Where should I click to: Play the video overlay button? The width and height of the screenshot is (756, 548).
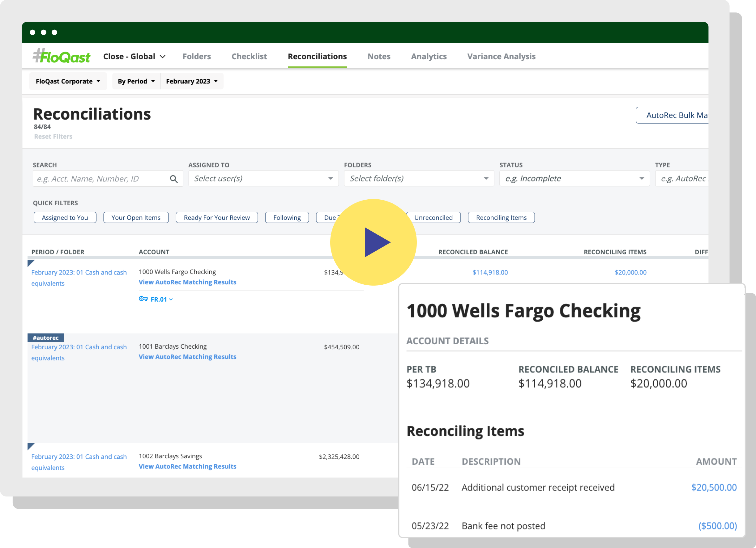pyautogui.click(x=373, y=242)
